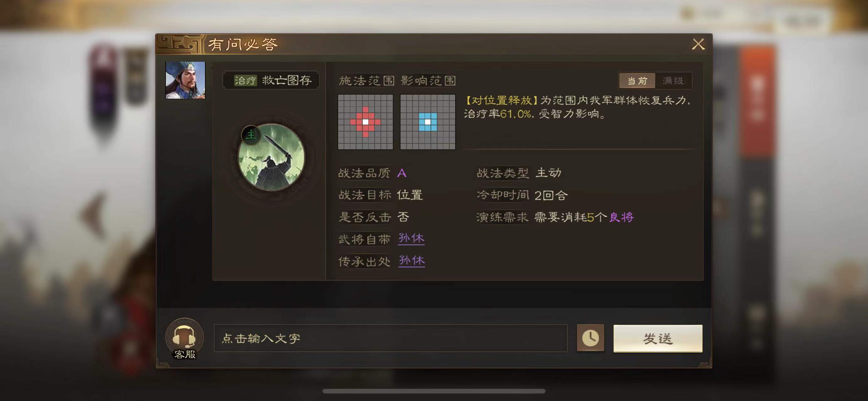The height and width of the screenshot is (401, 868).
Task: Click the green 治疗 tag
Action: (245, 81)
